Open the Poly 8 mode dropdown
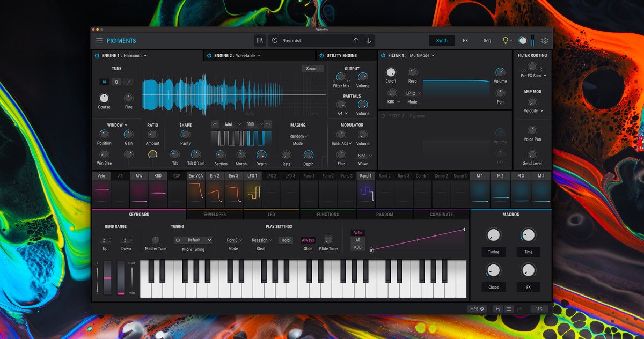The image size is (644, 339). click(235, 240)
